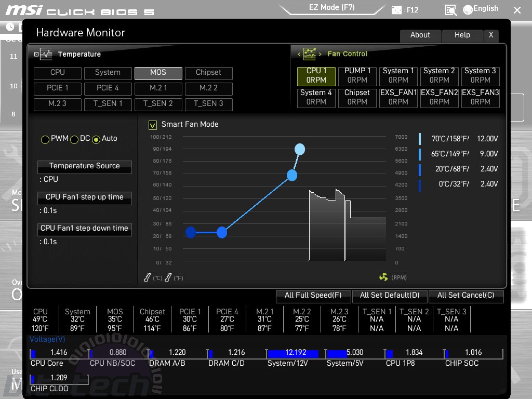532x399 pixels.
Task: Select the M.2 2 temperature button
Action: click(x=209, y=88)
